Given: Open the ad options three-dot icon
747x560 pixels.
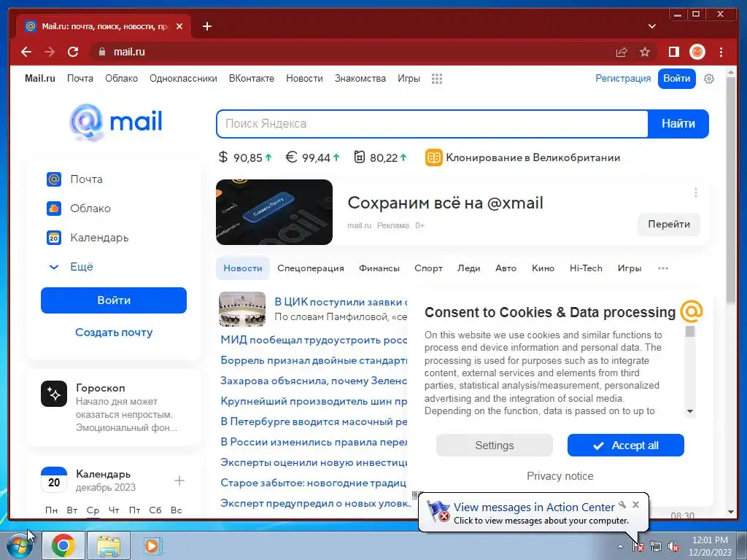Looking at the screenshot, I should pyautogui.click(x=695, y=192).
